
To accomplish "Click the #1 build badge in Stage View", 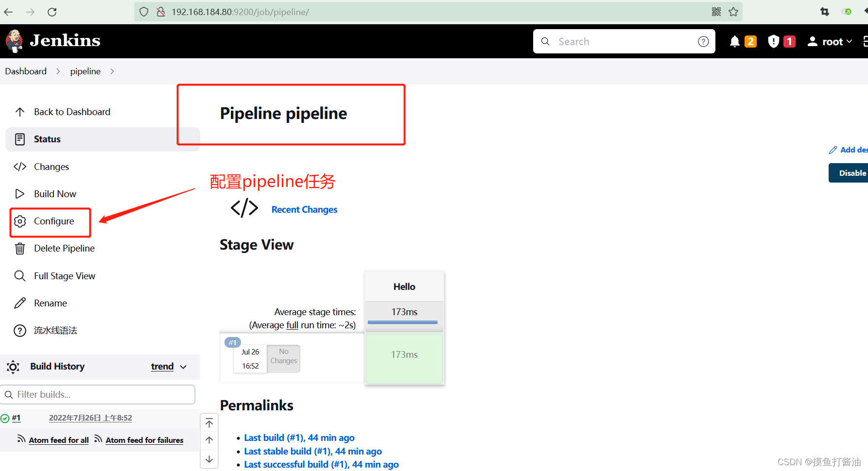I will (233, 343).
